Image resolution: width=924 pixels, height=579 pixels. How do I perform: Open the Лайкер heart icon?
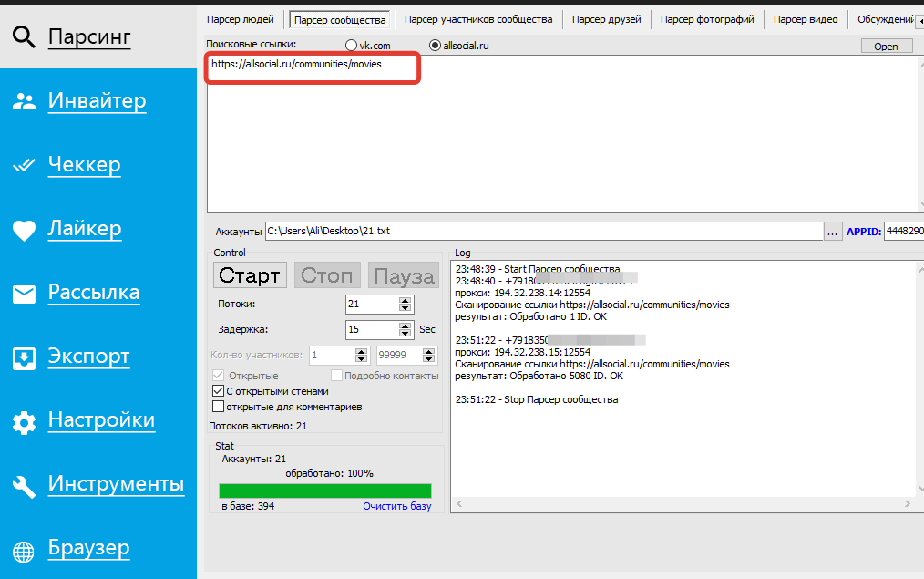click(x=25, y=230)
